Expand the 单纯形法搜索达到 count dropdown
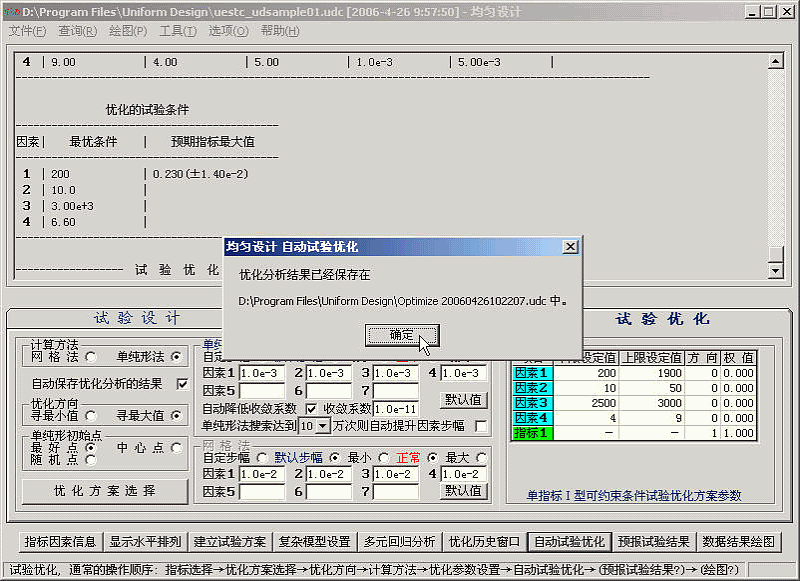The height and width of the screenshot is (581, 800). [322, 426]
